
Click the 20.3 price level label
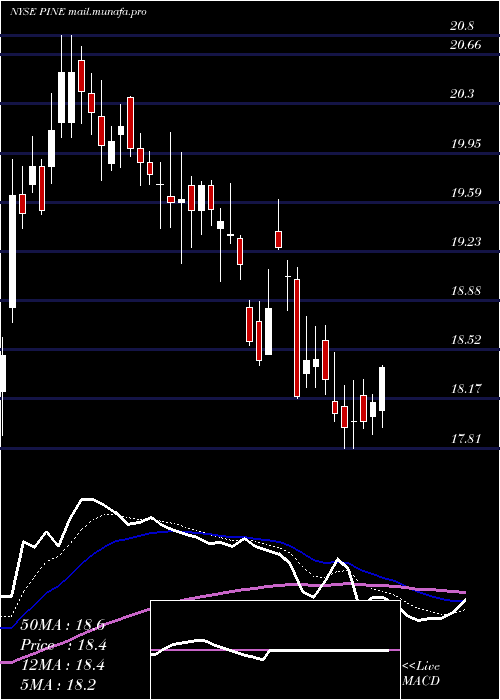click(x=462, y=94)
